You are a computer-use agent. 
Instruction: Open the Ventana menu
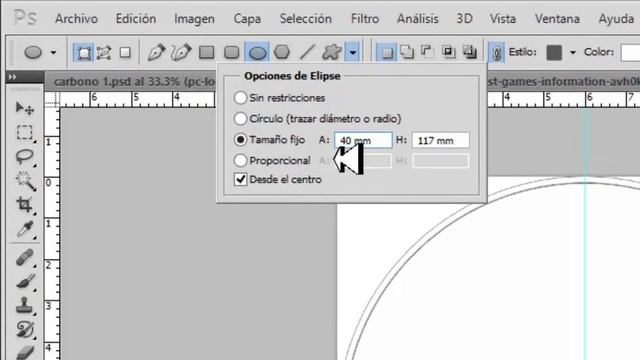[x=557, y=19]
